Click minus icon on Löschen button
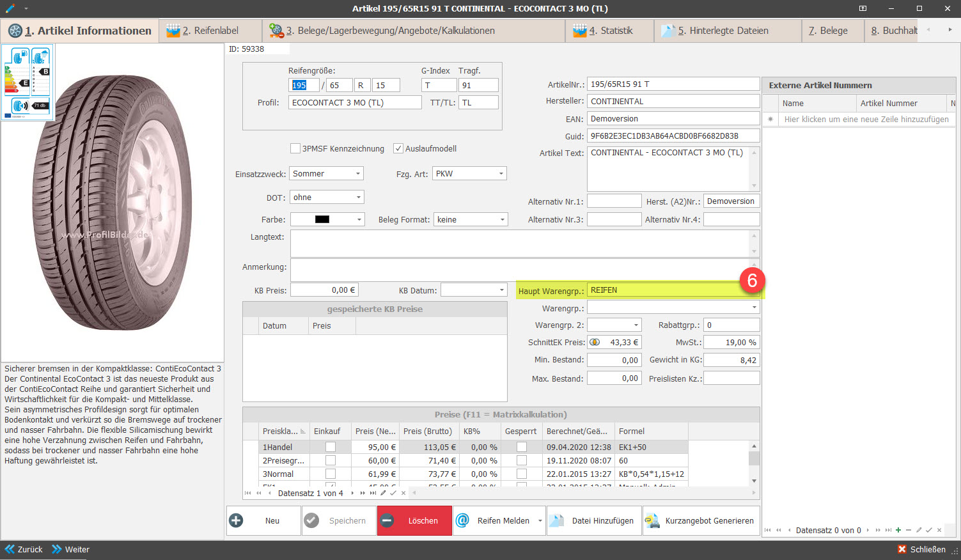The height and width of the screenshot is (560, 961). pos(387,520)
